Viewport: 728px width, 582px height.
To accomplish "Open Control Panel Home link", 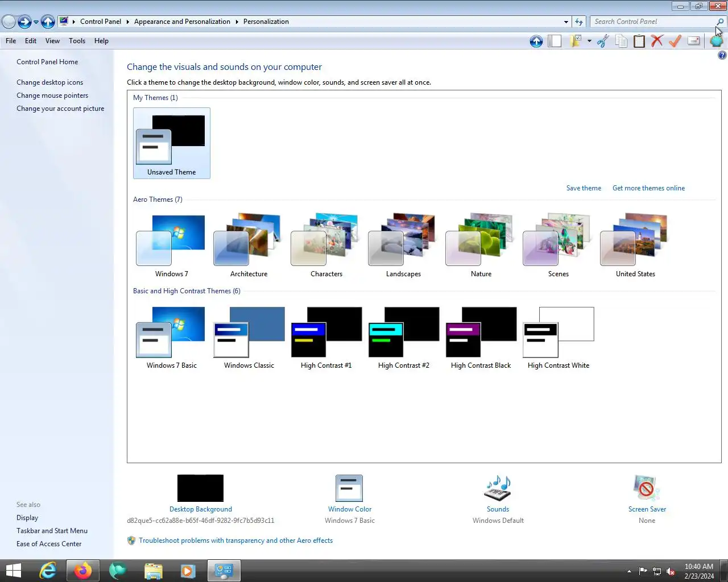I will [x=47, y=62].
